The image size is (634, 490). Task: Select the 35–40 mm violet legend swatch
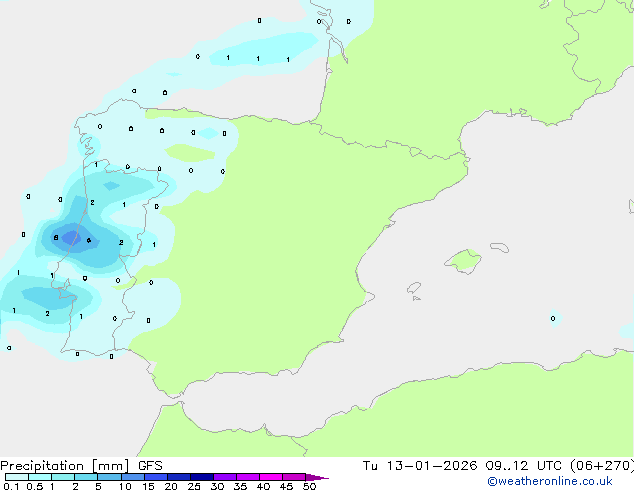(x=248, y=477)
